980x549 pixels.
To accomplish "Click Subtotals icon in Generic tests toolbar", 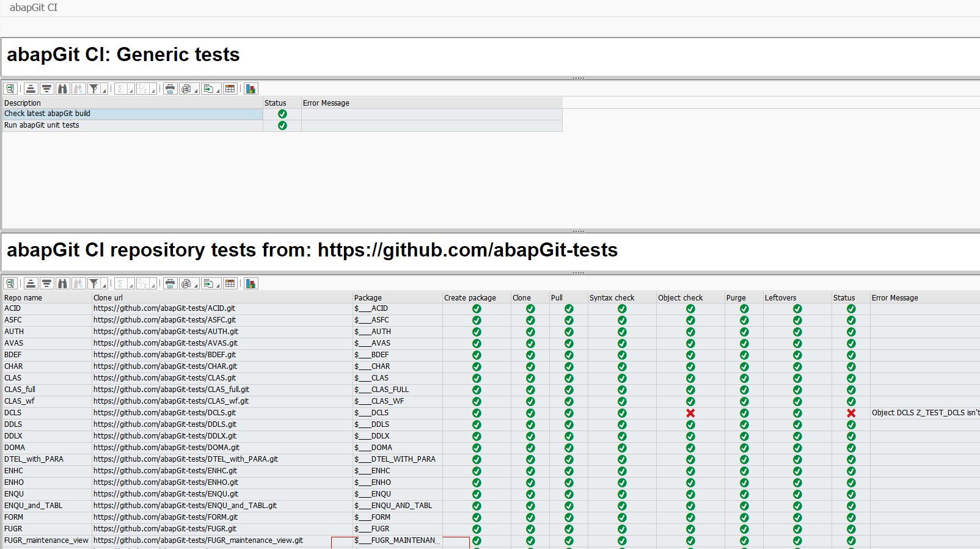I will point(142,89).
